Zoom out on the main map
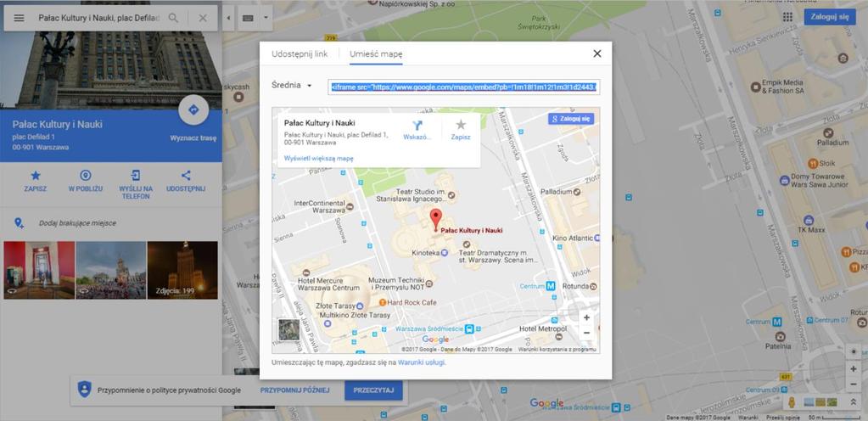 [x=853, y=384]
